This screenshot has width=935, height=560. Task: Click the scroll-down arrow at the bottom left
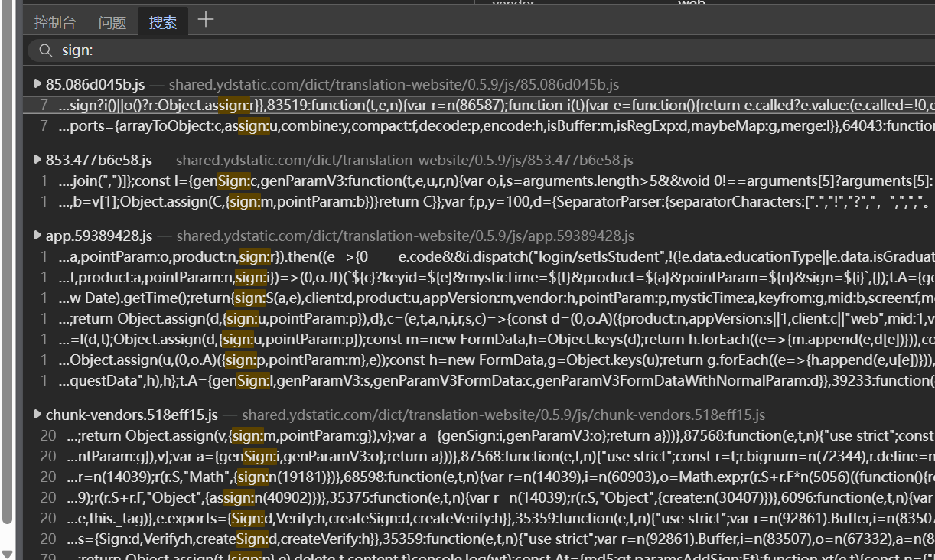[x=7, y=553]
